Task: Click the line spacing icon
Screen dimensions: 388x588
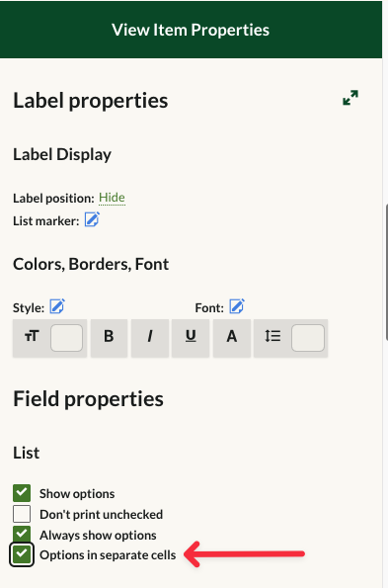Action: pos(272,336)
